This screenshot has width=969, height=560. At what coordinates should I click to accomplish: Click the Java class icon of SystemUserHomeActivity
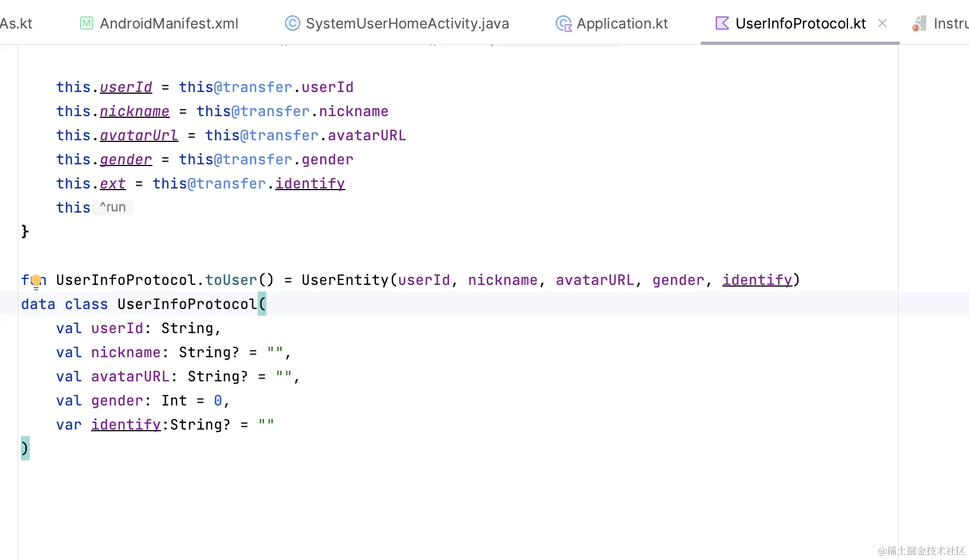coord(293,23)
